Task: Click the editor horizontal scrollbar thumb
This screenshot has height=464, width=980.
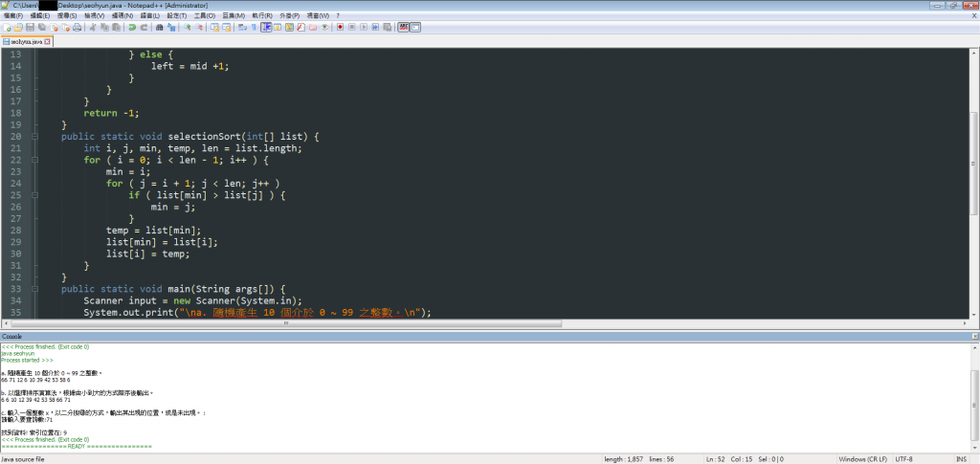Action: 286,323
